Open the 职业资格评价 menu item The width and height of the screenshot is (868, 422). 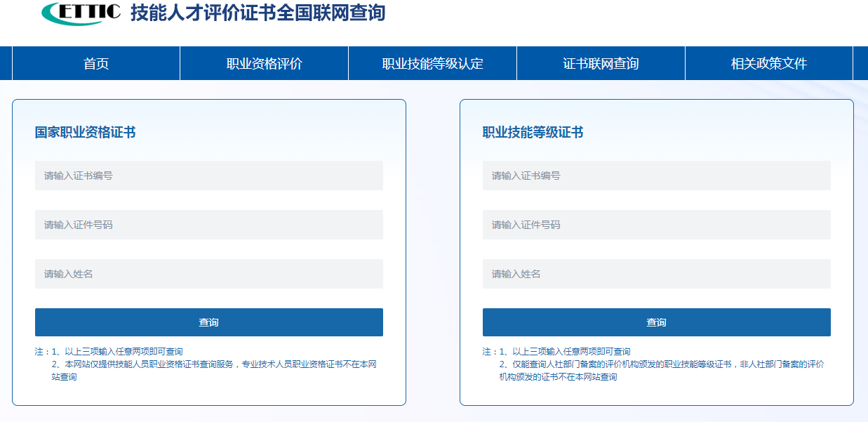(x=264, y=64)
